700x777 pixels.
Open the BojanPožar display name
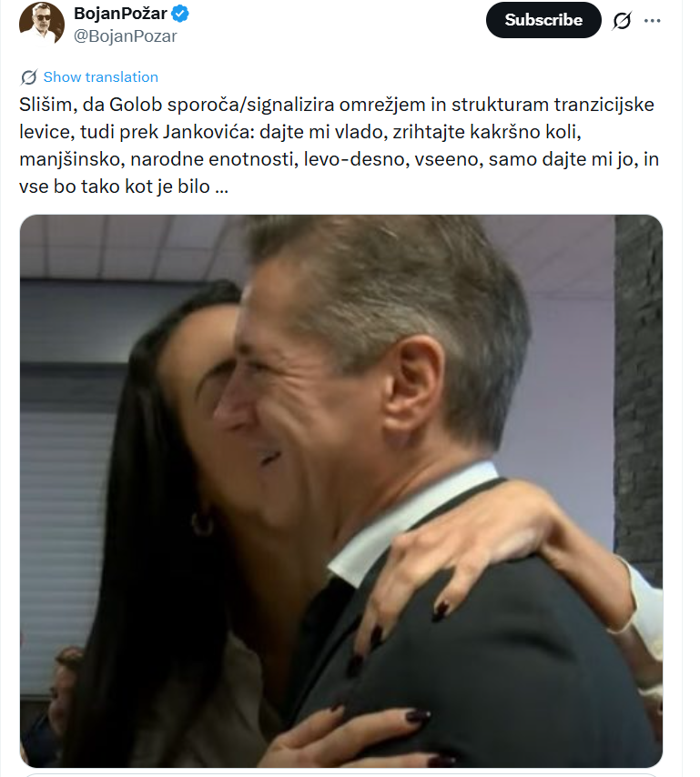coord(120,14)
